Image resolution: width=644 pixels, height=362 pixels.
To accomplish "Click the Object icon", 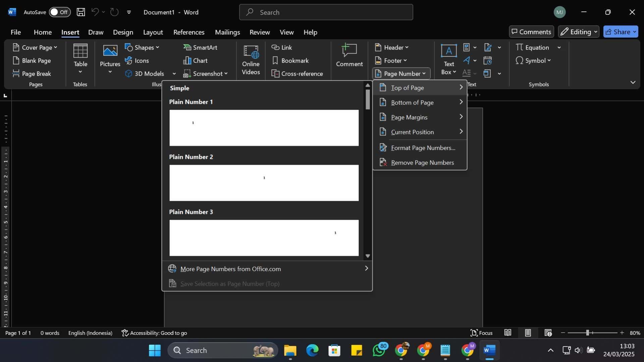I will (487, 73).
